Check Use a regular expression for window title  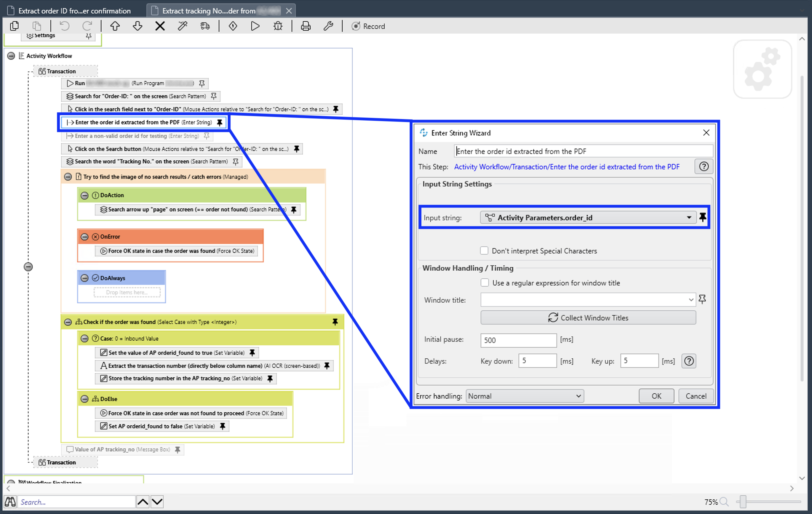point(485,282)
